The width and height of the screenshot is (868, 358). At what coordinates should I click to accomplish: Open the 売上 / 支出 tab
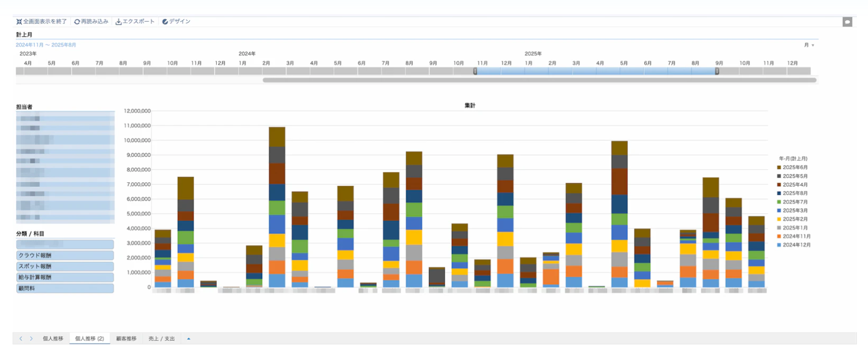click(x=161, y=338)
